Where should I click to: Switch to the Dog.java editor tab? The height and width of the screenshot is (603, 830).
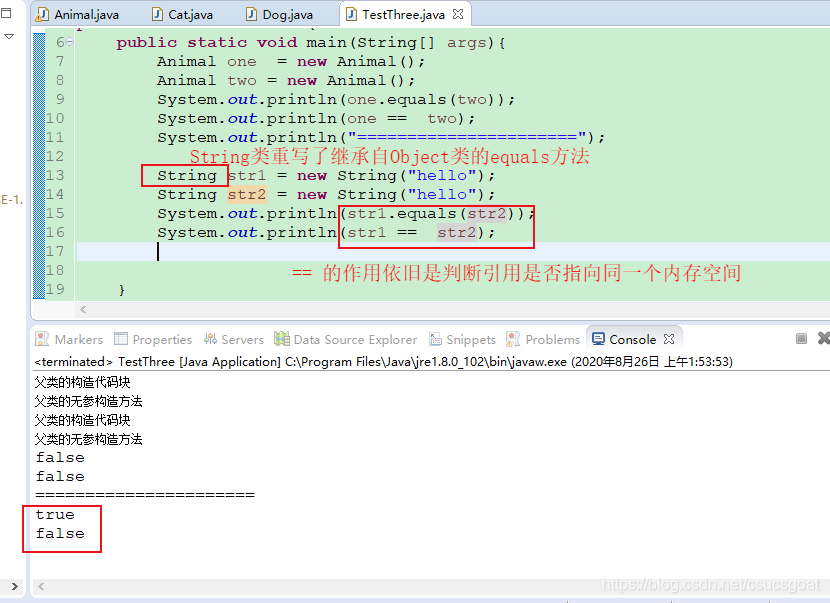pos(280,14)
